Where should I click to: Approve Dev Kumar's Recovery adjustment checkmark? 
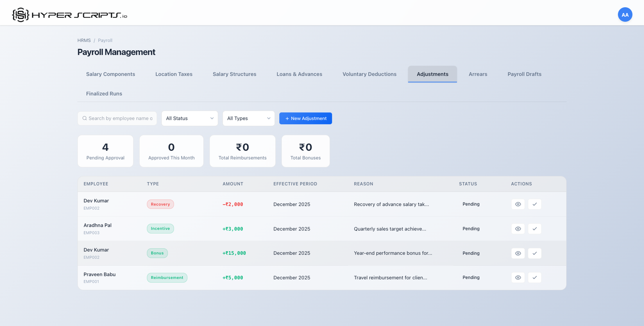coord(535,204)
